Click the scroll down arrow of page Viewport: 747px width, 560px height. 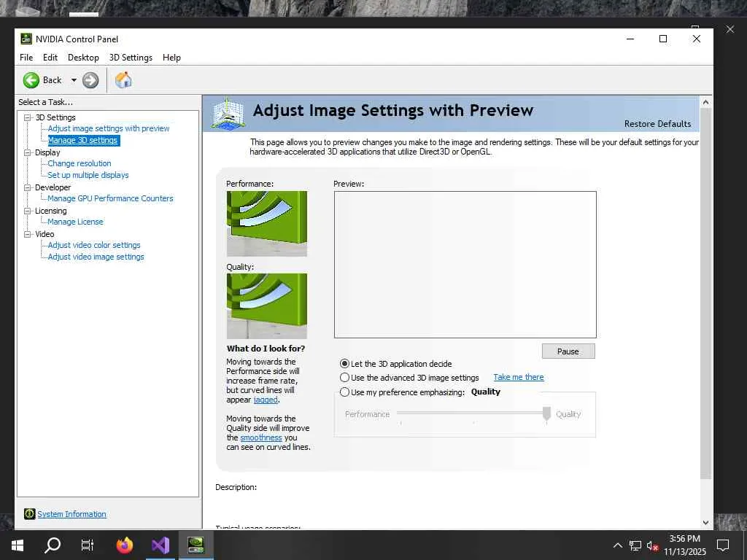[x=706, y=523]
